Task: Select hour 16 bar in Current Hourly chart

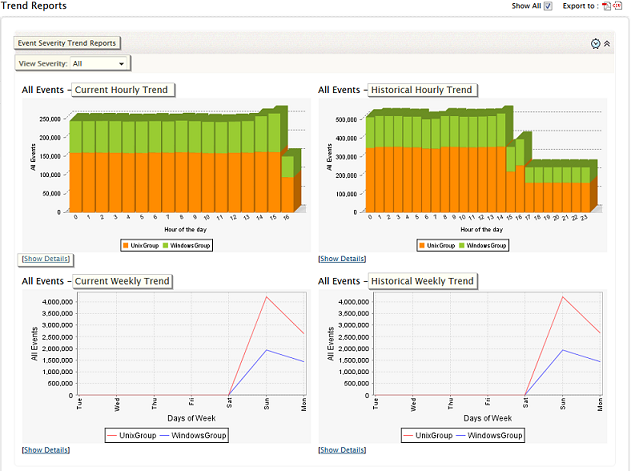Action: pyautogui.click(x=288, y=184)
